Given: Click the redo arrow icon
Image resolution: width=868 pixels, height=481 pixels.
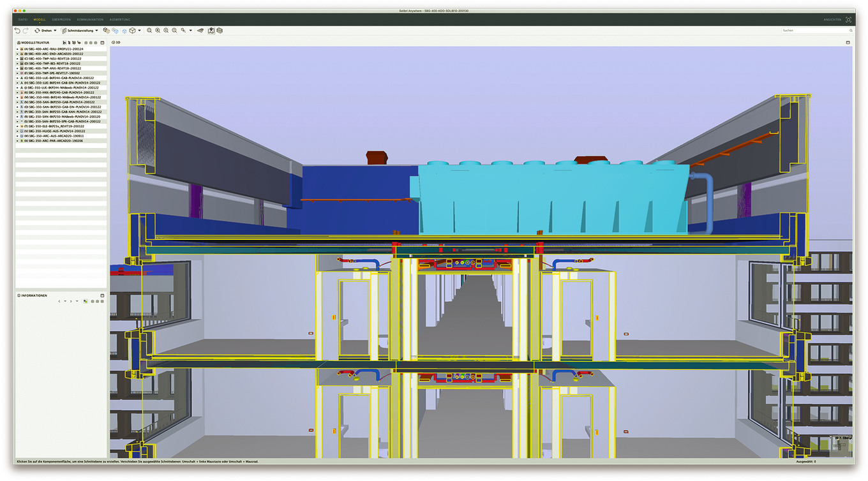Looking at the screenshot, I should (26, 31).
